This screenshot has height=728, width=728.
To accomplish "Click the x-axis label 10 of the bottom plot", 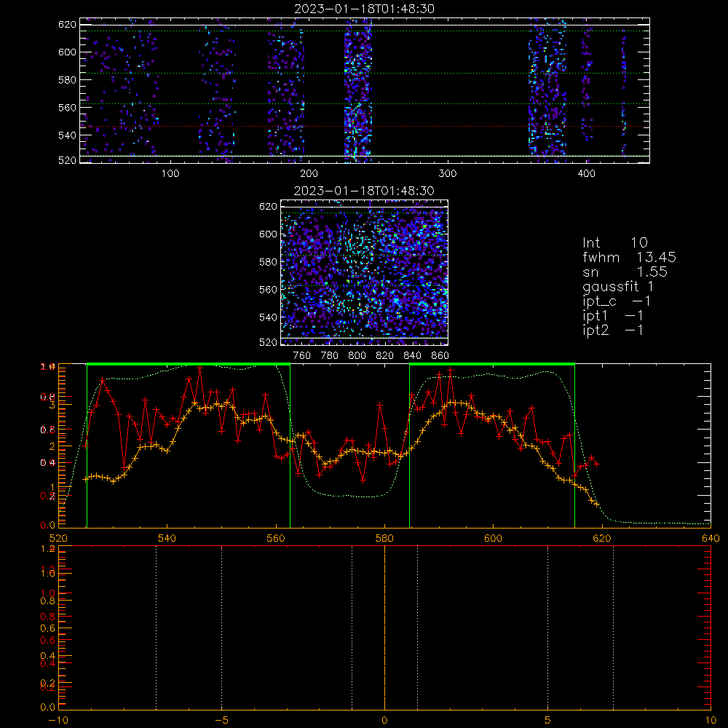I will coord(711,721).
